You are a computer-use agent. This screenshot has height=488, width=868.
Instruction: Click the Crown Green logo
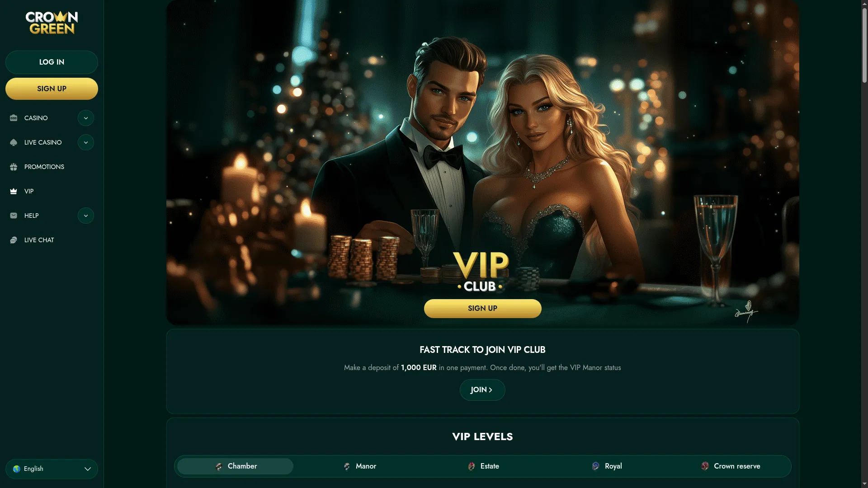coord(52,23)
